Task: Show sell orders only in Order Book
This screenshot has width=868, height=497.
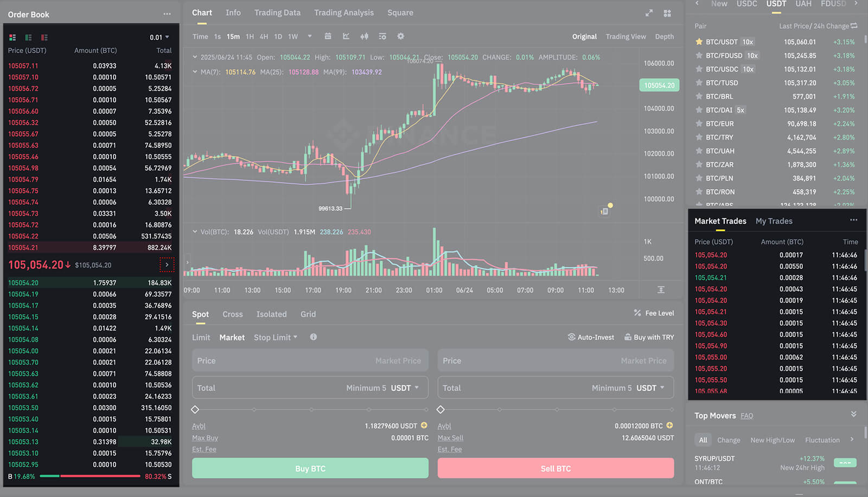Action: click(44, 37)
